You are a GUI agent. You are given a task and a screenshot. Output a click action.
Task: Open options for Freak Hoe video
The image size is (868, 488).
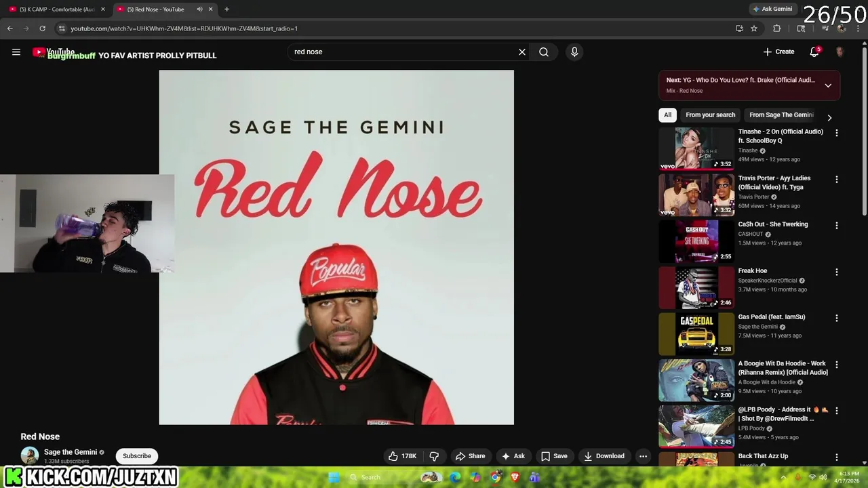pyautogui.click(x=836, y=272)
